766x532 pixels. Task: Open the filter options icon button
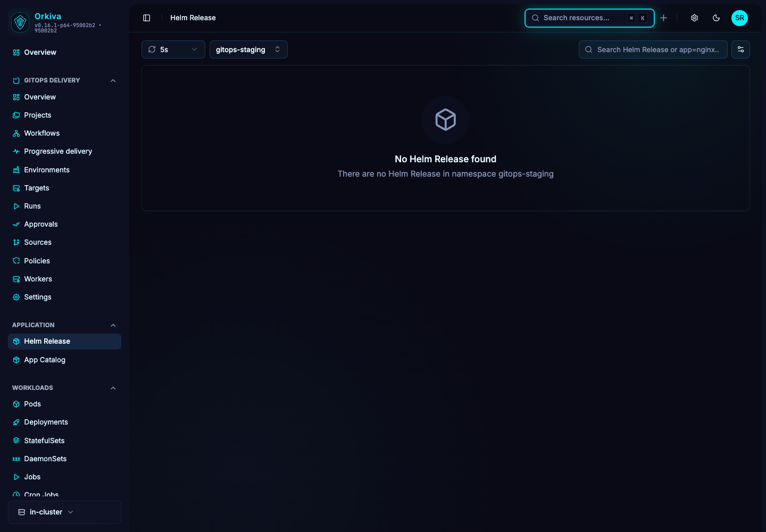point(741,49)
